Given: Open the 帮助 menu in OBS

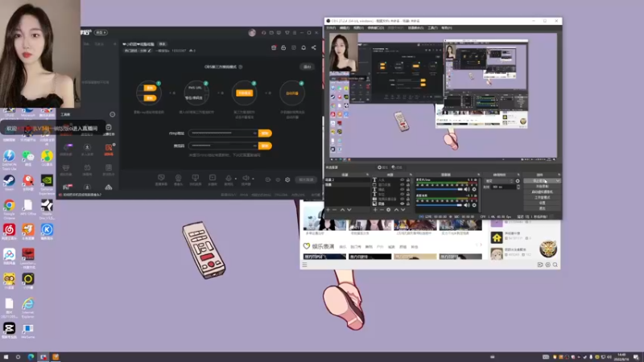Looking at the screenshot, I should (x=447, y=28).
